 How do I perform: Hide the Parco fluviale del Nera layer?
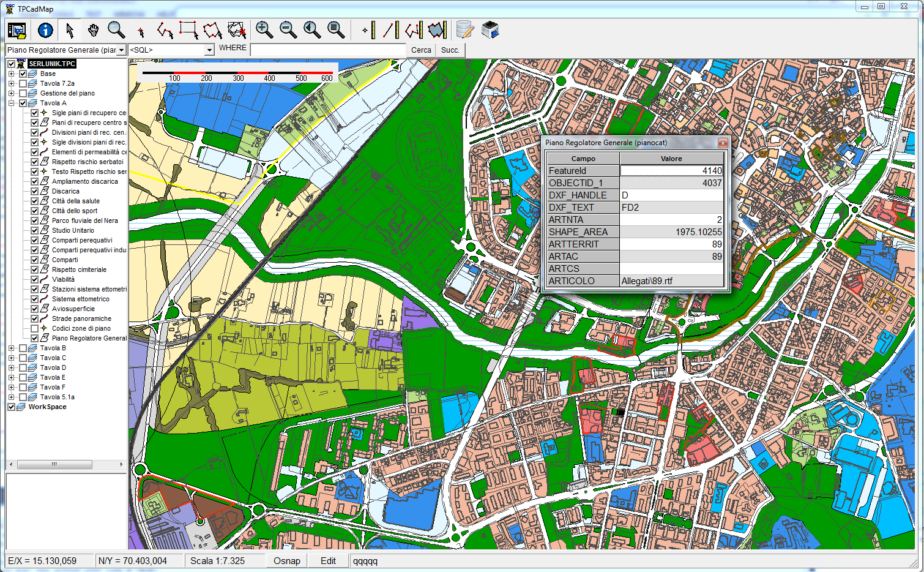pyautogui.click(x=34, y=220)
